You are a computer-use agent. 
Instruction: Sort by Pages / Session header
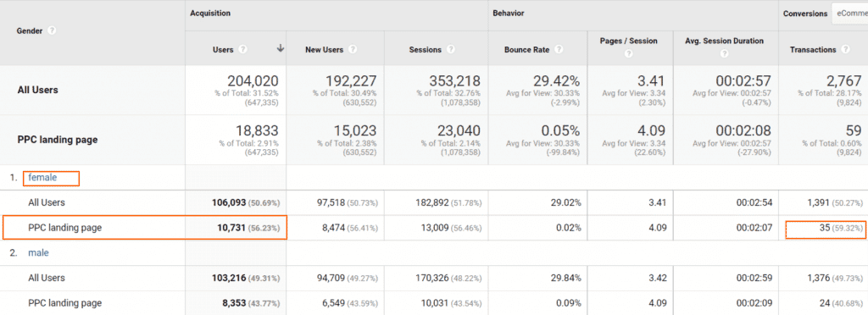(x=628, y=41)
